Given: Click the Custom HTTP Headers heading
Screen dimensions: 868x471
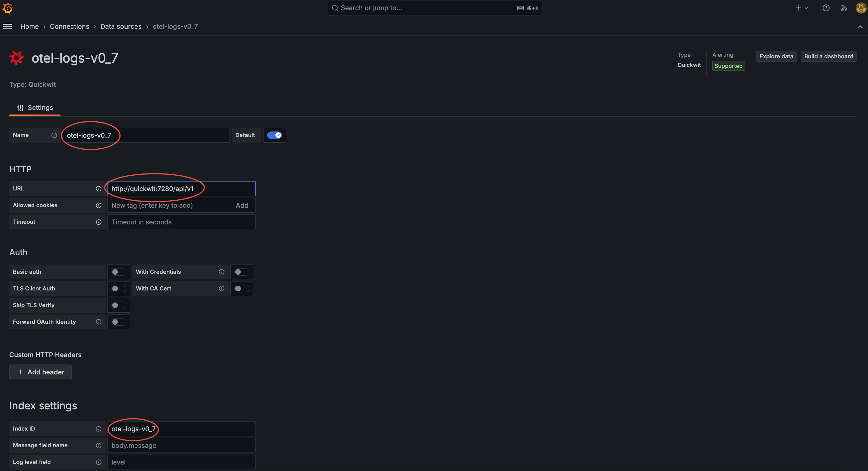Looking at the screenshot, I should coord(45,355).
